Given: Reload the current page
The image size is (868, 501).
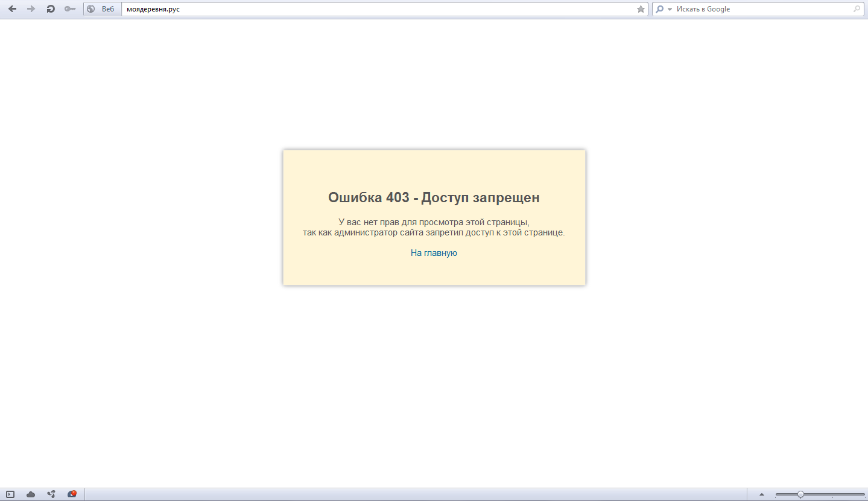Looking at the screenshot, I should pyautogui.click(x=51, y=9).
